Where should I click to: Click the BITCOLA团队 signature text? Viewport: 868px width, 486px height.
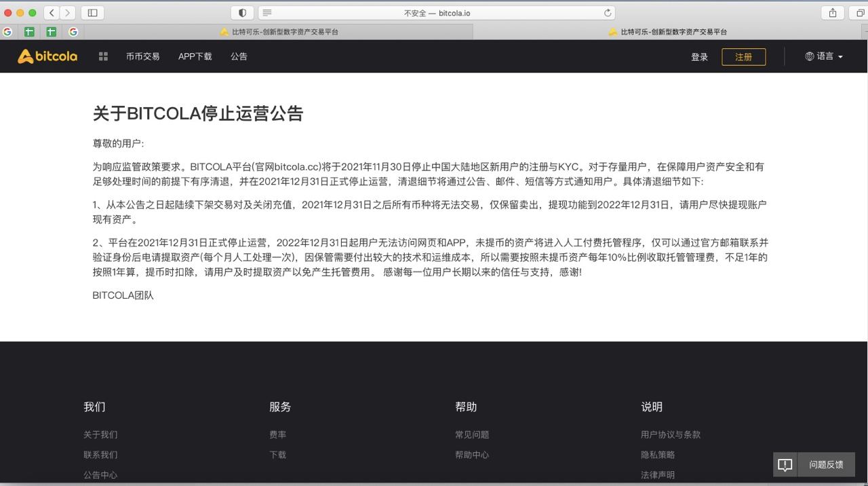(x=123, y=295)
